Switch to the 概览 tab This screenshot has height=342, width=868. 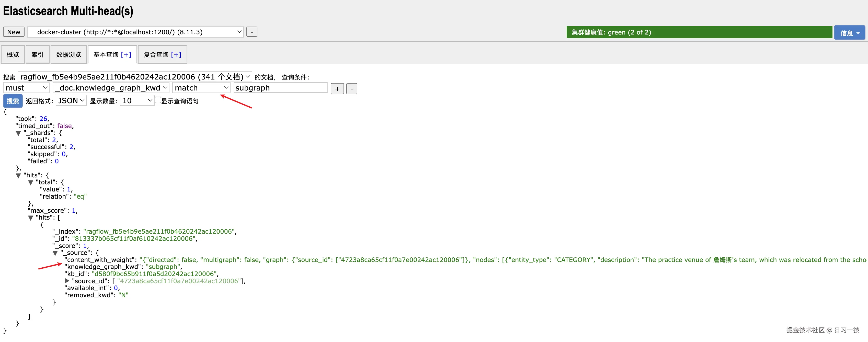[x=13, y=54]
